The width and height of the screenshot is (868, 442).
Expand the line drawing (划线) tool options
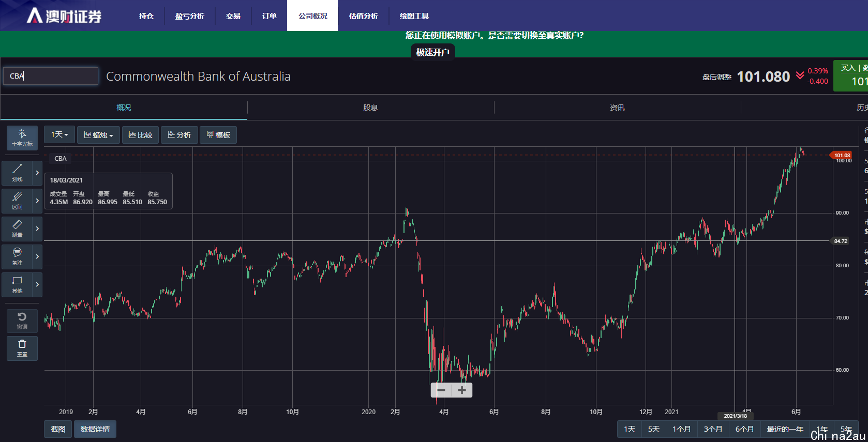[37, 173]
